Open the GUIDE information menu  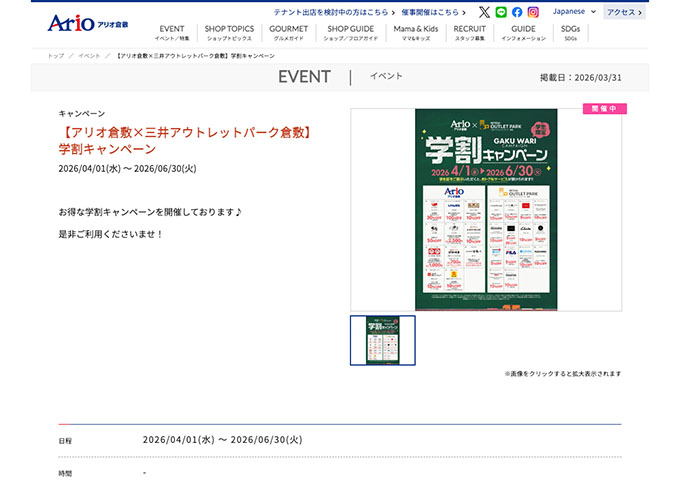pyautogui.click(x=523, y=33)
